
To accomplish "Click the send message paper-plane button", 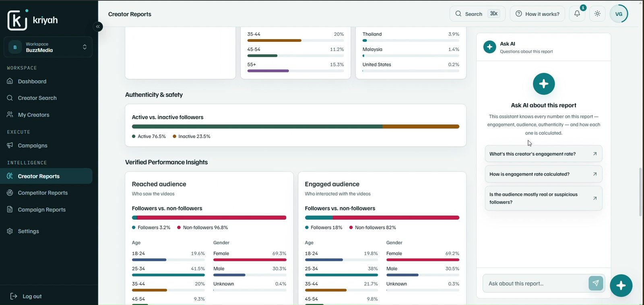I will coord(596,283).
